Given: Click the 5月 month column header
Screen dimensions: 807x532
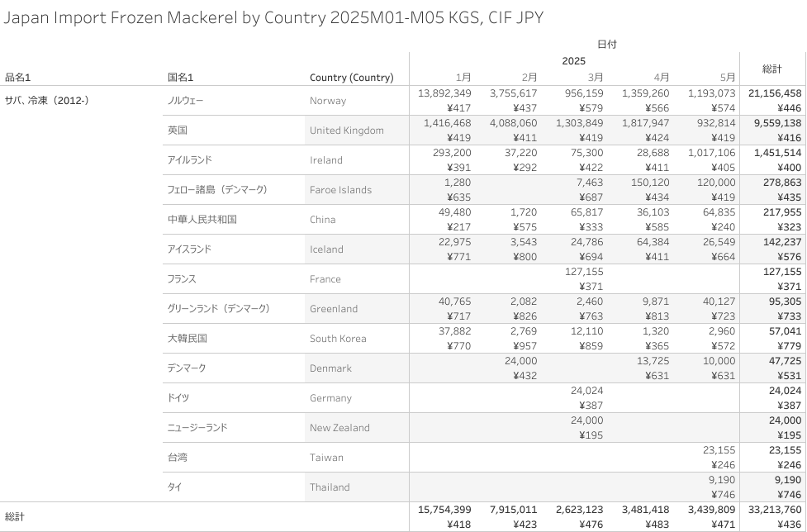Looking at the screenshot, I should (728, 77).
